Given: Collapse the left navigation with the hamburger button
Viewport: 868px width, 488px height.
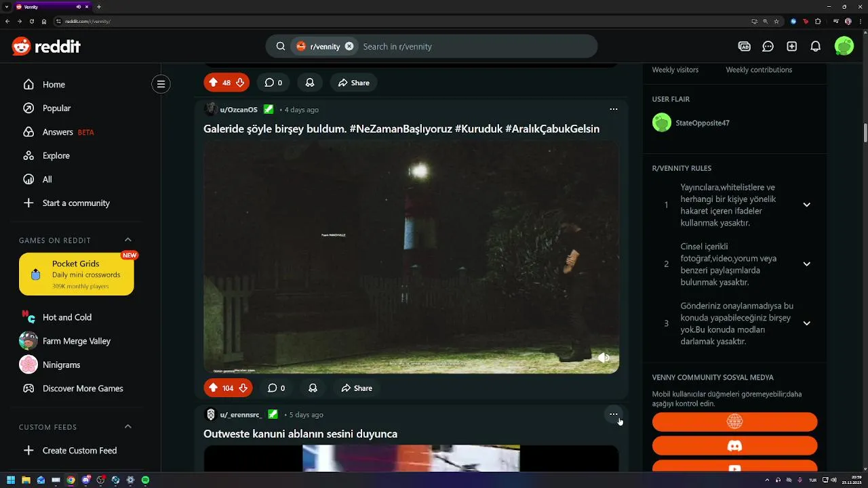Looking at the screenshot, I should click(161, 84).
